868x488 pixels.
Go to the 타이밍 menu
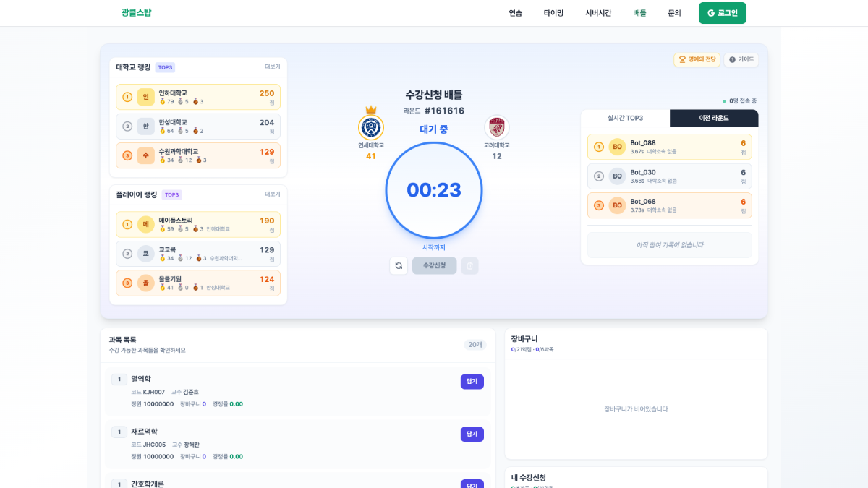click(x=553, y=13)
